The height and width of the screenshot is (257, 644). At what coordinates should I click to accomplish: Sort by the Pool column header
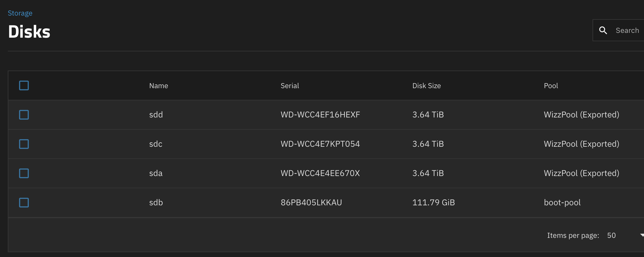click(551, 86)
